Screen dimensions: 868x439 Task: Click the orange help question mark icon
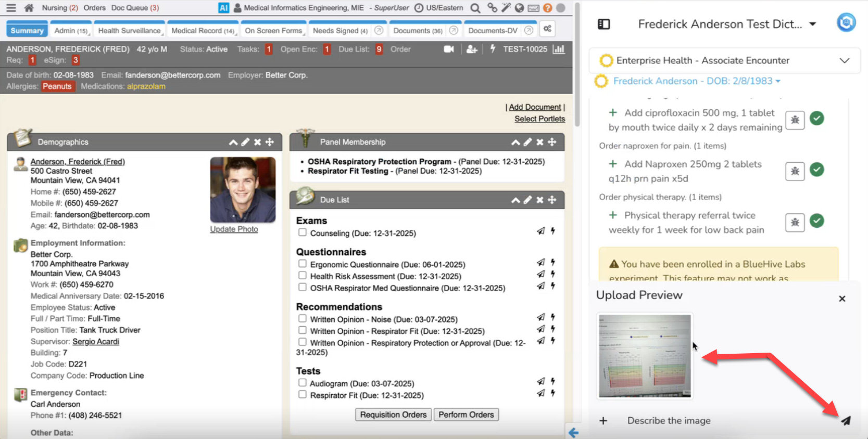(547, 8)
